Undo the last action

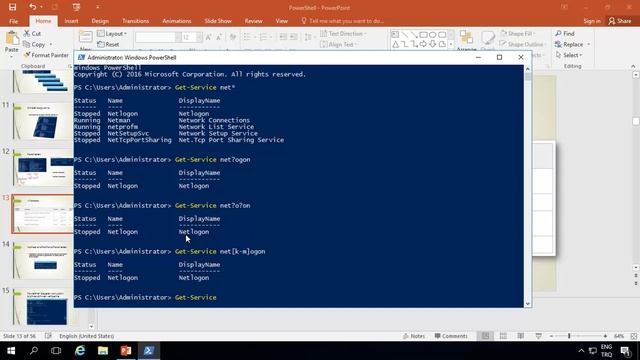[32, 7]
